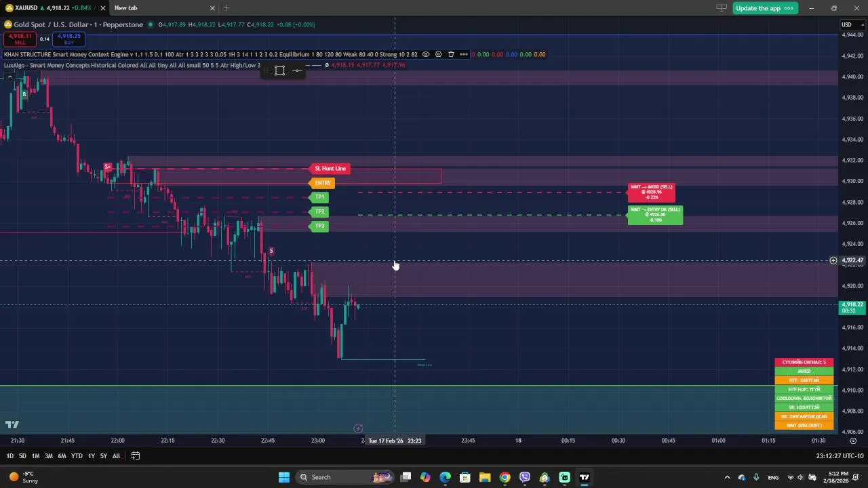Click the taskbar Search box
Viewport: 868px width, 488px height.
[x=344, y=477]
